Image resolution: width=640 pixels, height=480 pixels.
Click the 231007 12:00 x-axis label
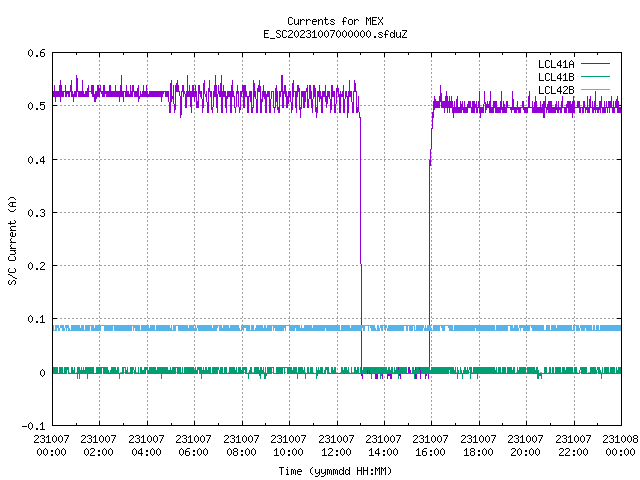[336, 445]
